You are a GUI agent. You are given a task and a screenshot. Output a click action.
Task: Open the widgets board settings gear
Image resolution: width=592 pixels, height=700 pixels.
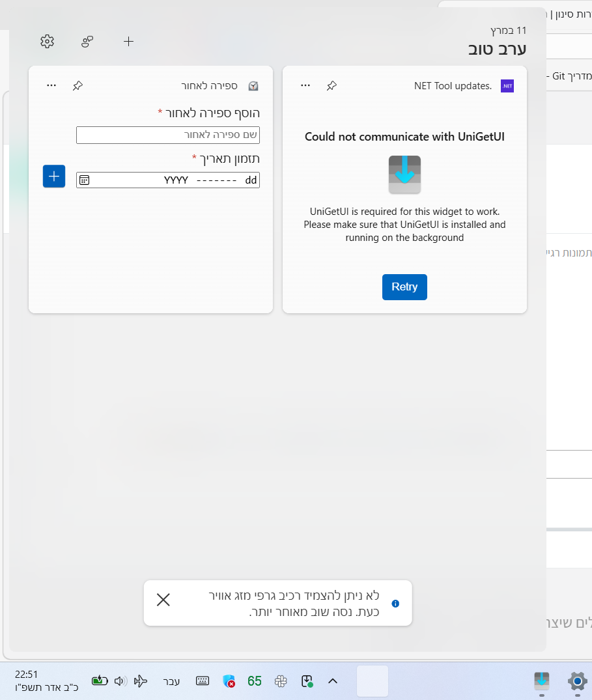[x=47, y=42]
